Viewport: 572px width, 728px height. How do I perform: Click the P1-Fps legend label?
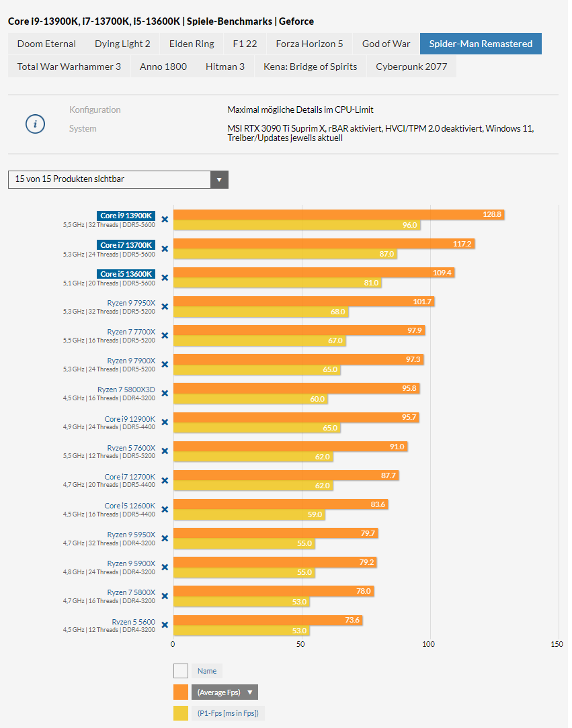228,713
